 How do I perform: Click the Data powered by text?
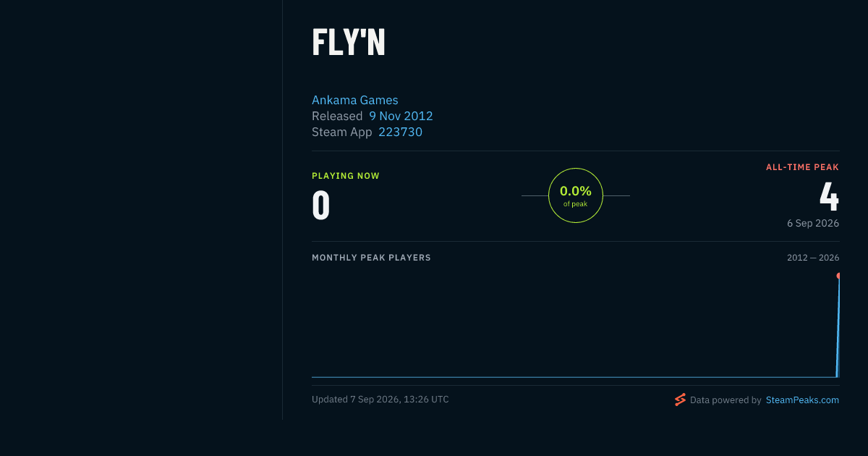point(726,400)
